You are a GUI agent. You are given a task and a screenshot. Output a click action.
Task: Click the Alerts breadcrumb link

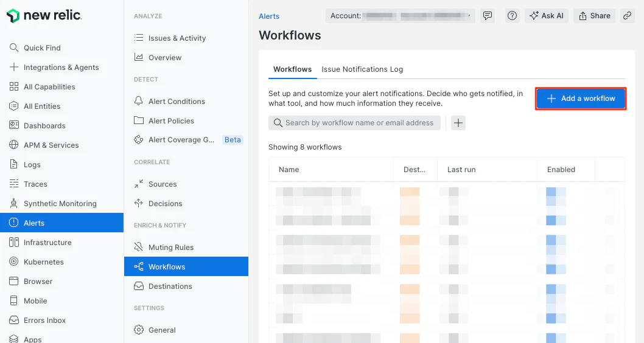tap(269, 16)
